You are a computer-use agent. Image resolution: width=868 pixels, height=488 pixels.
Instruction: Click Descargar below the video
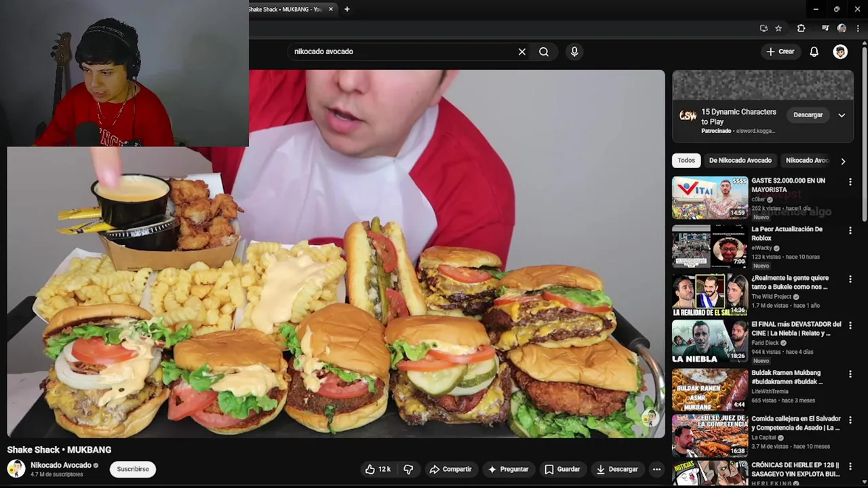tap(617, 469)
